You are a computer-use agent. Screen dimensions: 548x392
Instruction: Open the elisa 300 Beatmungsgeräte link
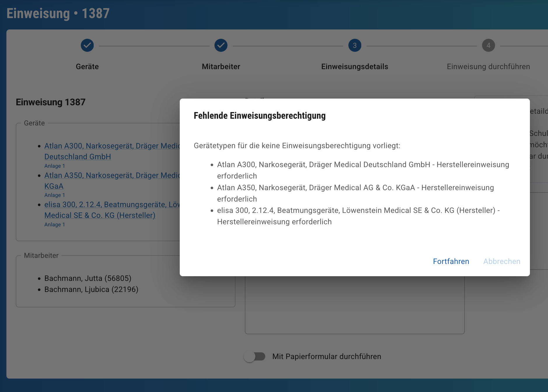coord(112,210)
